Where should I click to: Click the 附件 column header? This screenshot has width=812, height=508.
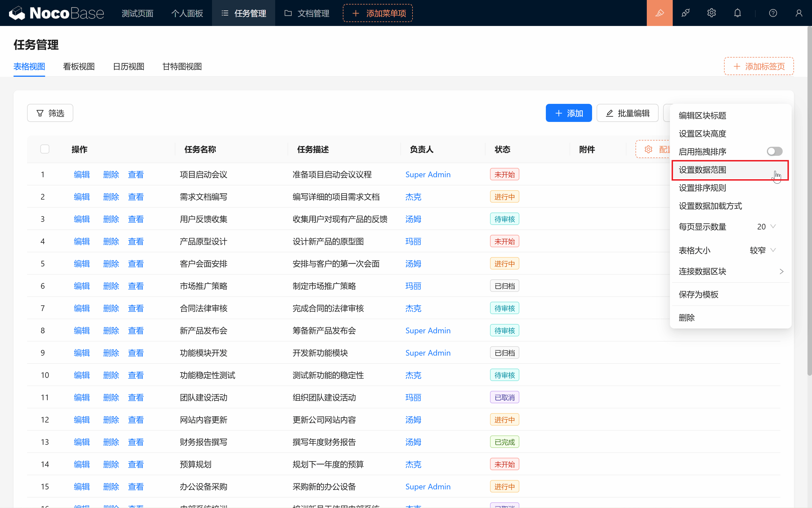click(x=587, y=149)
